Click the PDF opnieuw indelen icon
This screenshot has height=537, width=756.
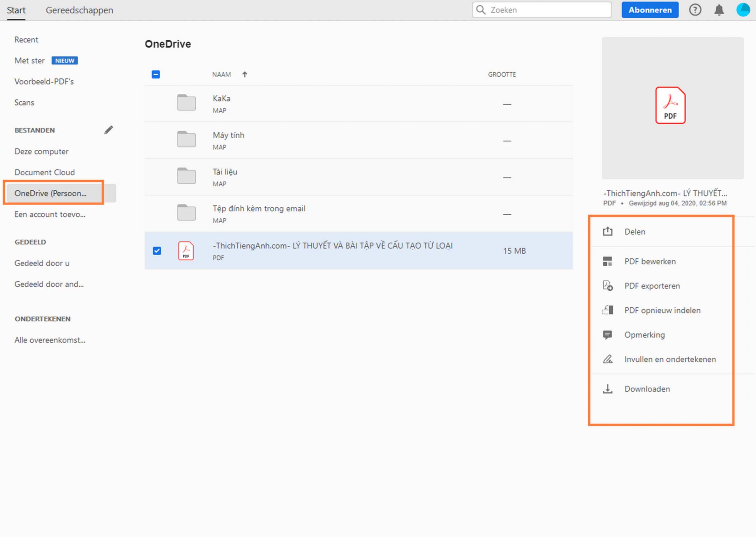pos(608,310)
